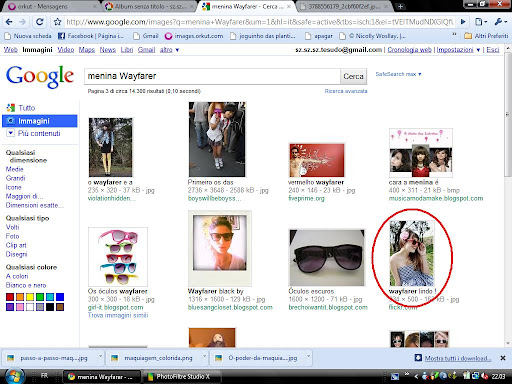This screenshot has height=384, width=512.
Task: Click the go arrow beside the address bar
Action: pyautogui.click(x=463, y=22)
